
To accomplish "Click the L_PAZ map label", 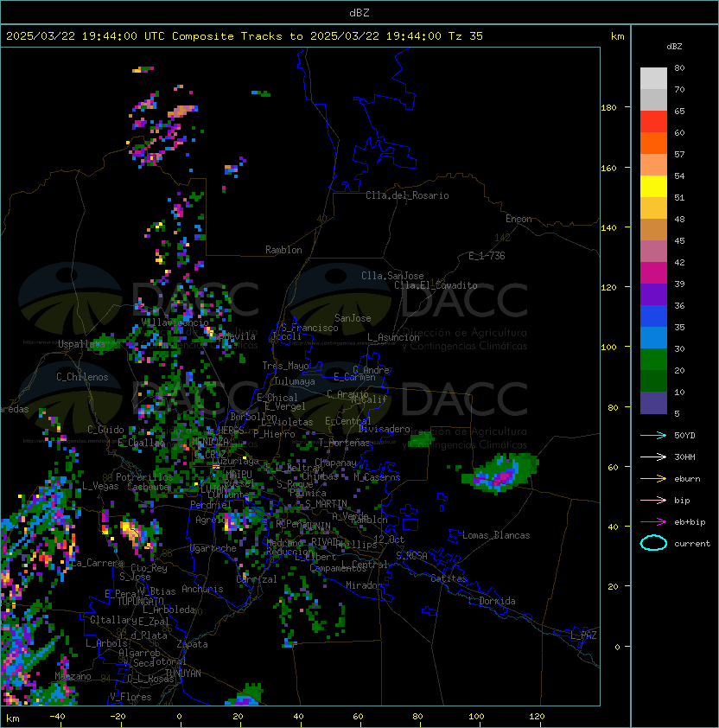I will (583, 635).
